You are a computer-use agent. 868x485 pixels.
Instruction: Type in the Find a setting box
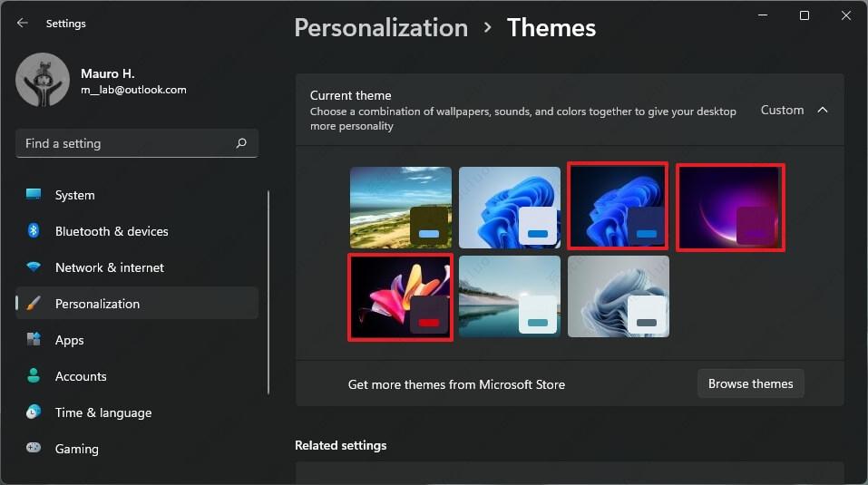point(125,143)
